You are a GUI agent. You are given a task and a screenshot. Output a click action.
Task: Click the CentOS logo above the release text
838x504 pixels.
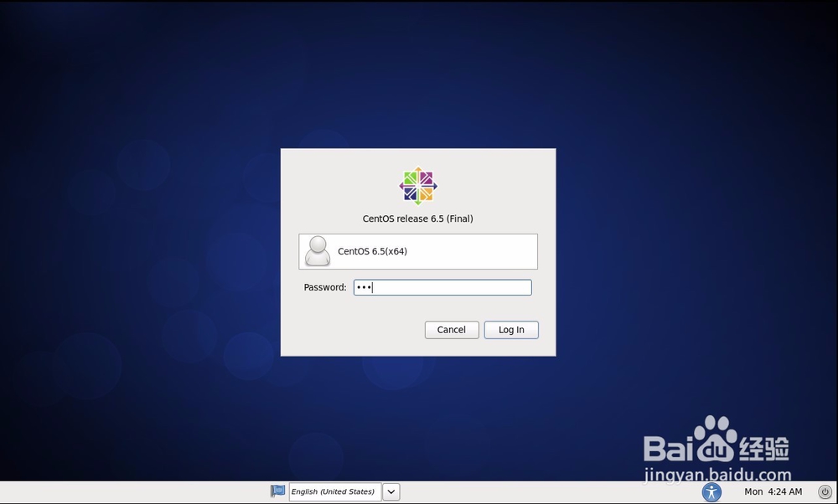point(416,186)
